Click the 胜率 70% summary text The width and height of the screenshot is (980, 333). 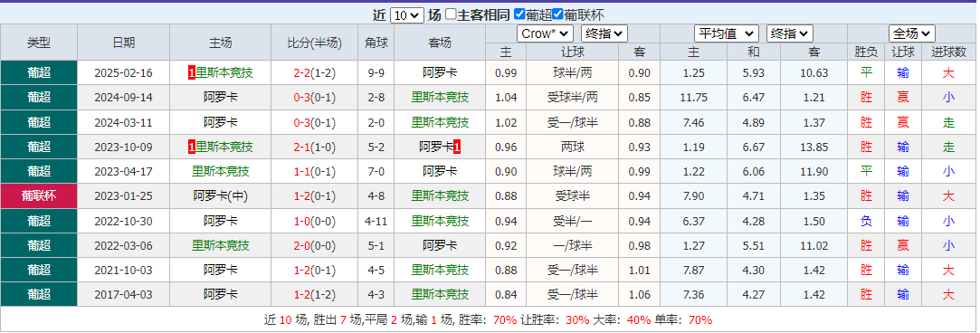488,320
